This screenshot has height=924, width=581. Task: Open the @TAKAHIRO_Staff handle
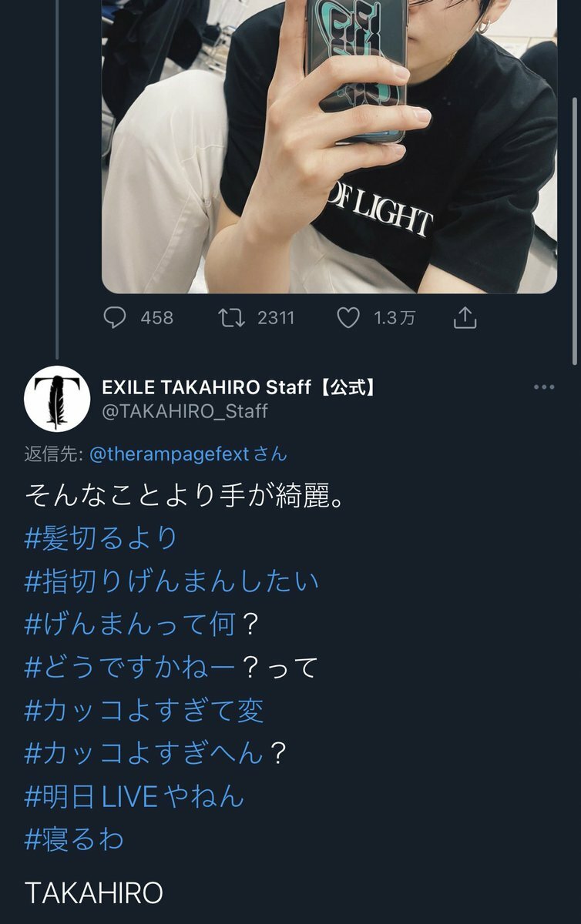(x=185, y=411)
